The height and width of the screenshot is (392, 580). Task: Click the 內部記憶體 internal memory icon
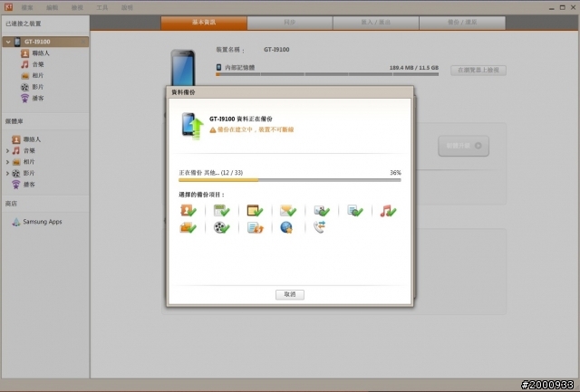pyautogui.click(x=218, y=67)
